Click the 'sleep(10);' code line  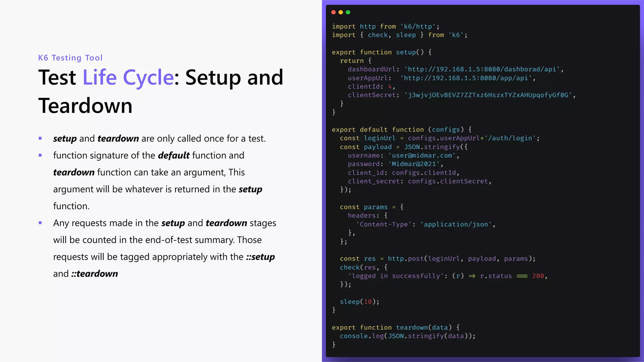(360, 302)
